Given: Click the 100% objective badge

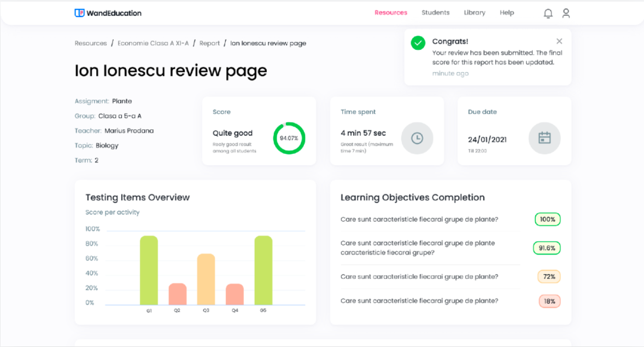Looking at the screenshot, I should click(x=547, y=219).
